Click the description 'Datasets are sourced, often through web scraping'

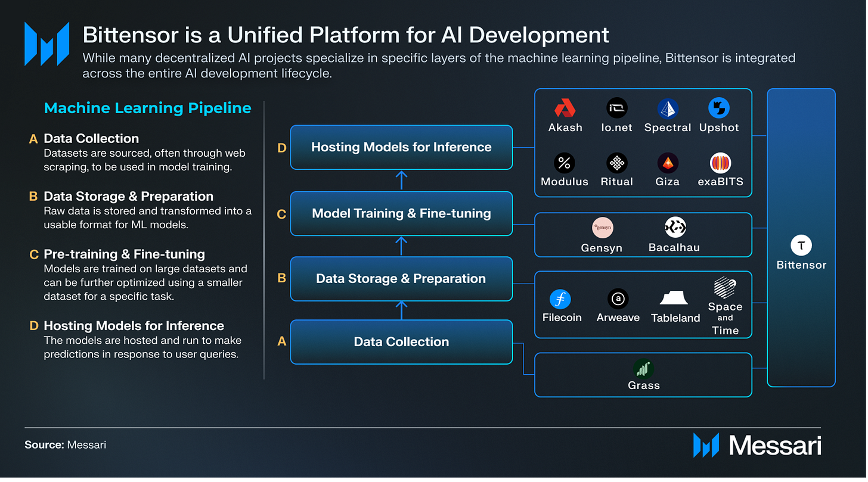click(145, 160)
